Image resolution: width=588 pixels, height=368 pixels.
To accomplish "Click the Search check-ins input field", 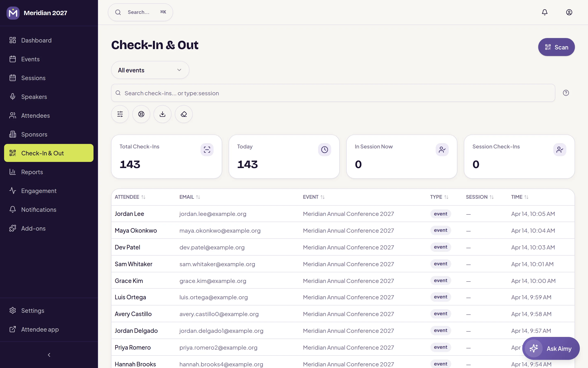I will click(x=333, y=93).
